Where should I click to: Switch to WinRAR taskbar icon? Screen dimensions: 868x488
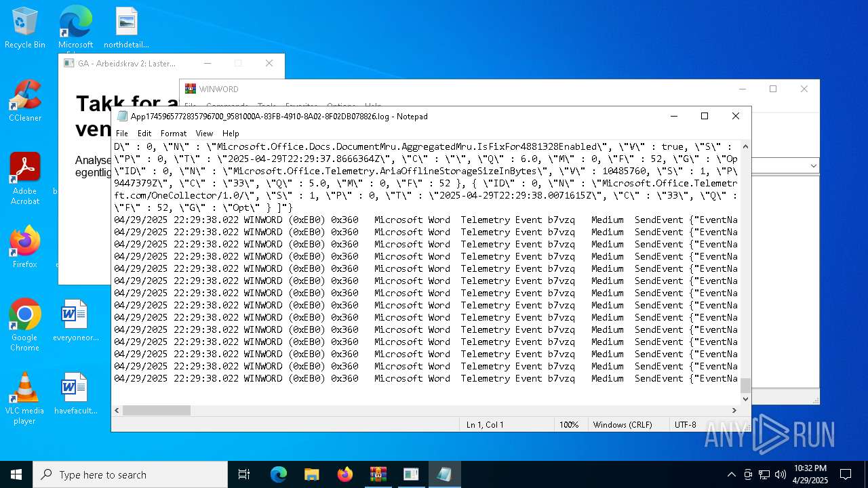pyautogui.click(x=378, y=474)
